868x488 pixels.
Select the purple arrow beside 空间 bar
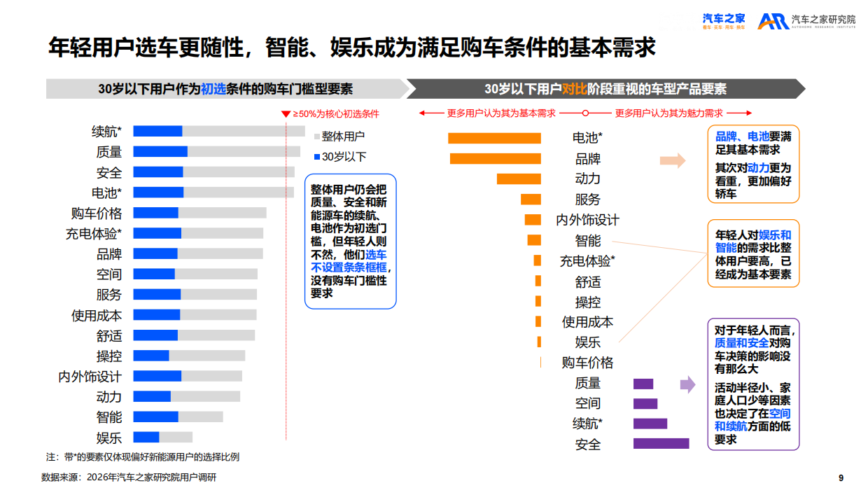coord(687,383)
